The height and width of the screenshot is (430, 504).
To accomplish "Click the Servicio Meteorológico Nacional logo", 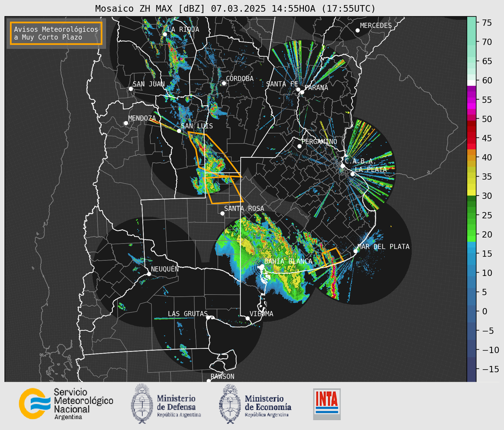I will coord(66,404).
